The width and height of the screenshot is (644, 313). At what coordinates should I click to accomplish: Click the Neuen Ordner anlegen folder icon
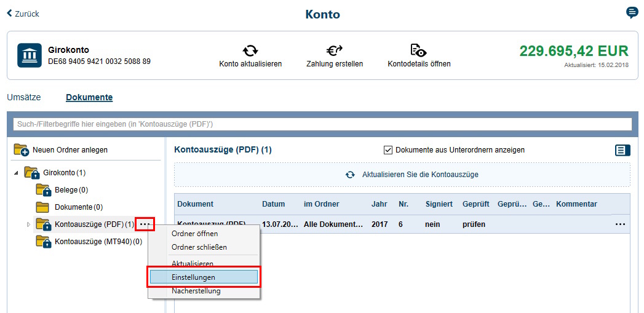coord(21,149)
